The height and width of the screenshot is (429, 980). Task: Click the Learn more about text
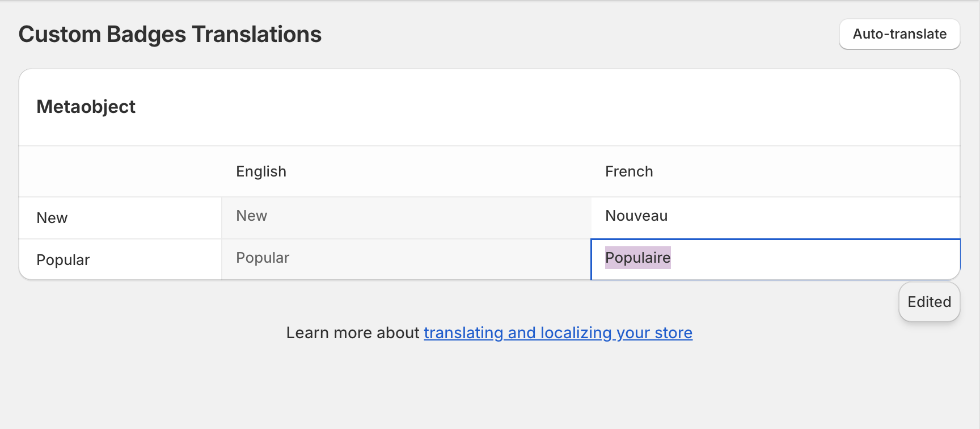click(x=352, y=333)
